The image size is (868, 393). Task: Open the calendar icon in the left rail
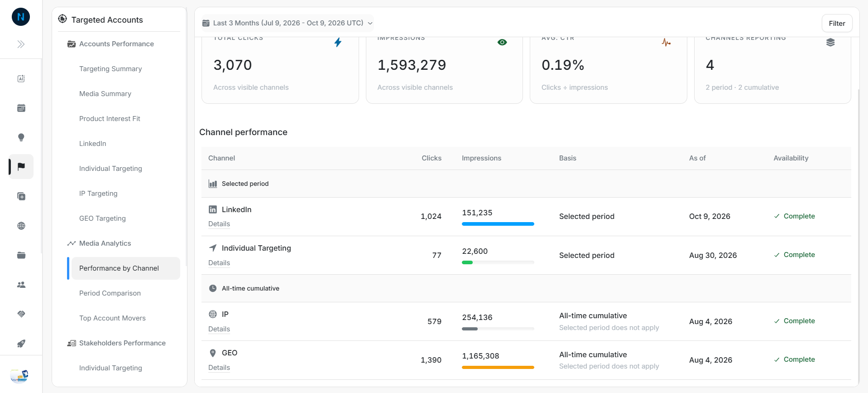click(x=21, y=108)
